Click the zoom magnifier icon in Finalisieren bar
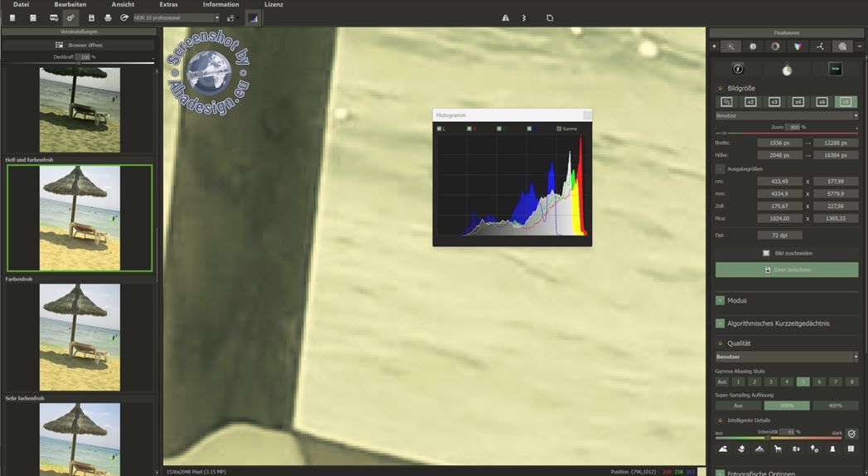 tap(730, 46)
